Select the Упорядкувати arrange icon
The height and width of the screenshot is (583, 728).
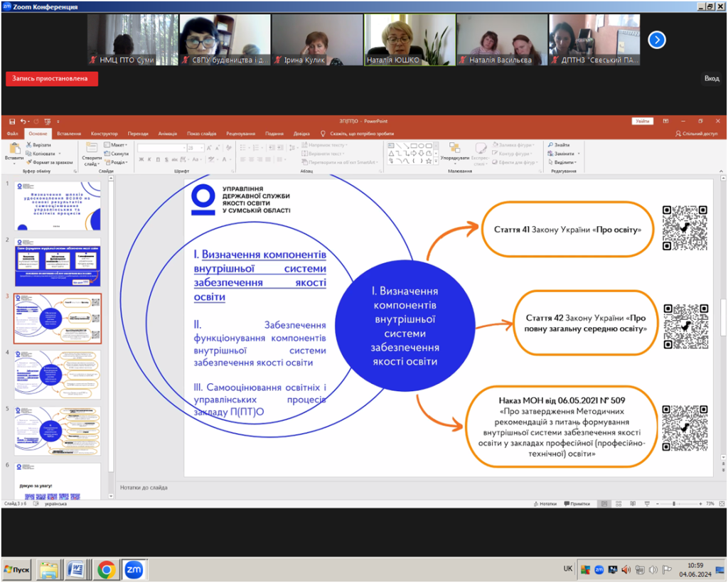(x=454, y=148)
